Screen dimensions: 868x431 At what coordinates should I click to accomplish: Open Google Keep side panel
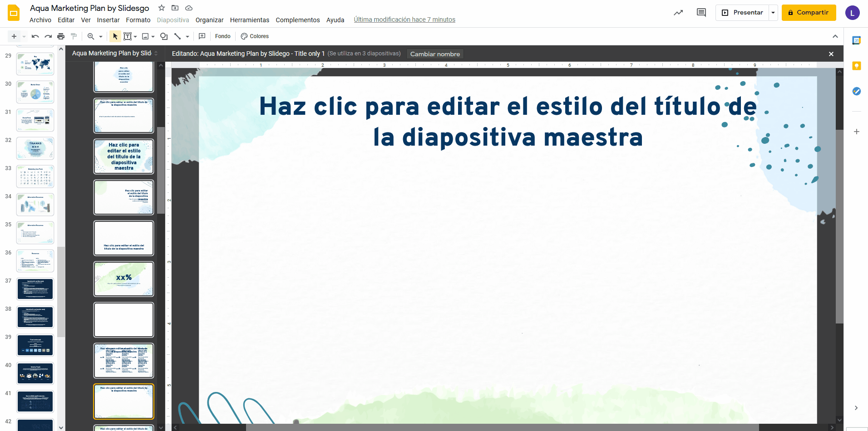(857, 66)
